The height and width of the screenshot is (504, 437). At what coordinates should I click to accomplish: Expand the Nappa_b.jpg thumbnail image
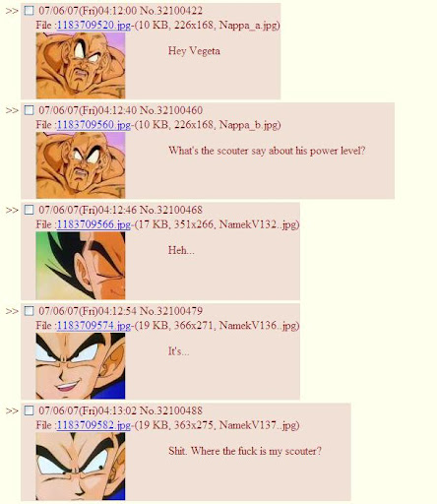tap(81, 165)
